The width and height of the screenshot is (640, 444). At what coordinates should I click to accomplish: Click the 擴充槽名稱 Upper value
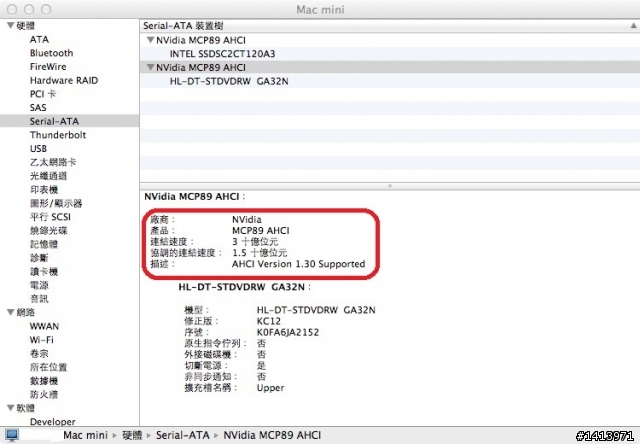click(x=270, y=388)
